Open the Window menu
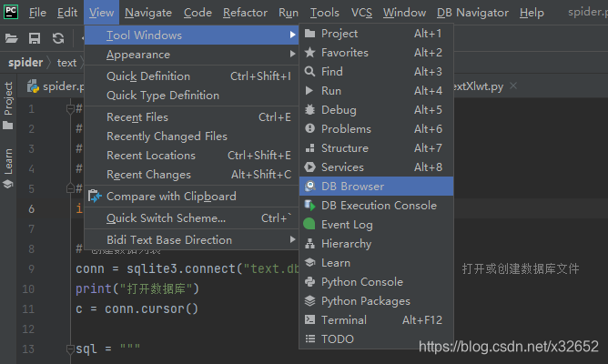608x364 pixels. coord(404,13)
